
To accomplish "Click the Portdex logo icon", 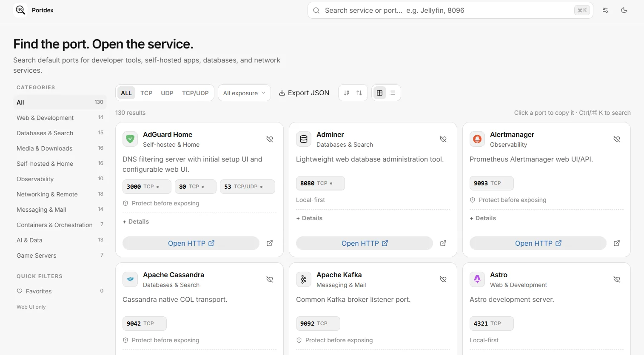I will click(x=20, y=10).
